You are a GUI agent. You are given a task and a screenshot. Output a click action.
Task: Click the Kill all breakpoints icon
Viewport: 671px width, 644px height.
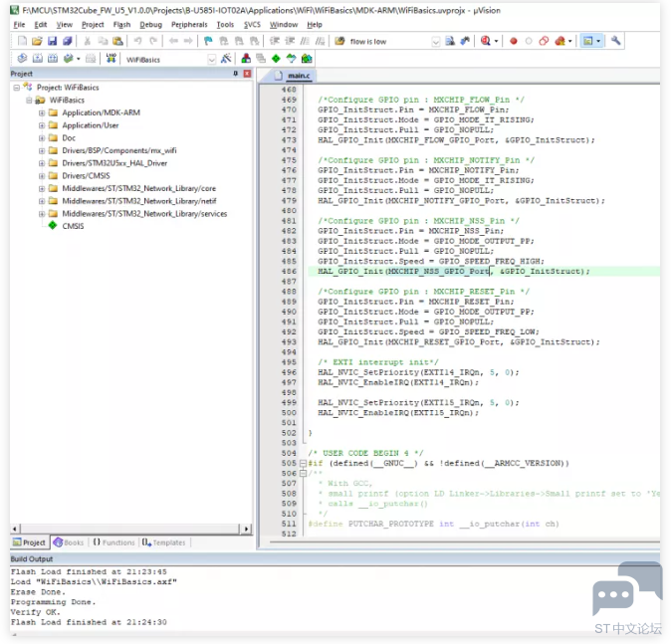(559, 41)
